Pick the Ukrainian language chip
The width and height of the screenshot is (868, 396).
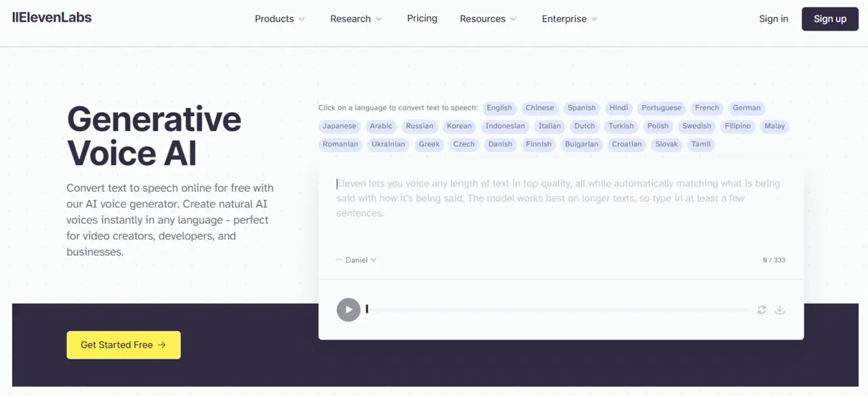click(x=388, y=144)
